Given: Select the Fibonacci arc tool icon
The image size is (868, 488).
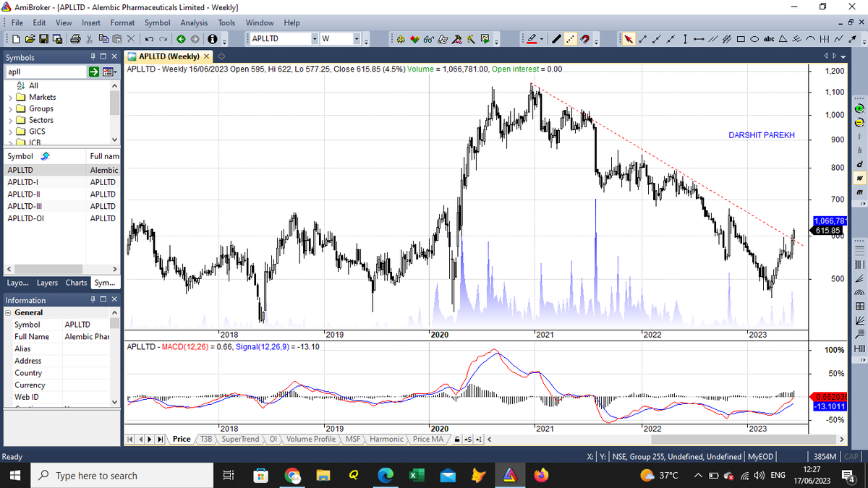Looking at the screenshot, I should point(860,292).
